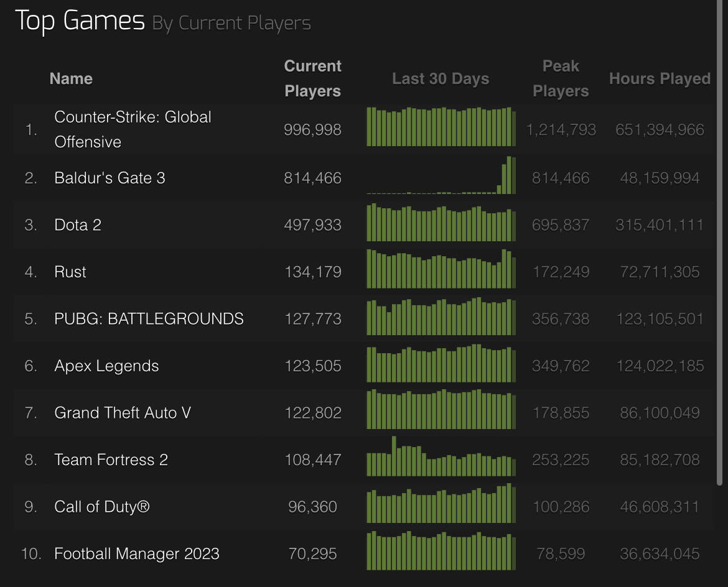
Task: Select hours played value 46,608,311
Action: [660, 507]
